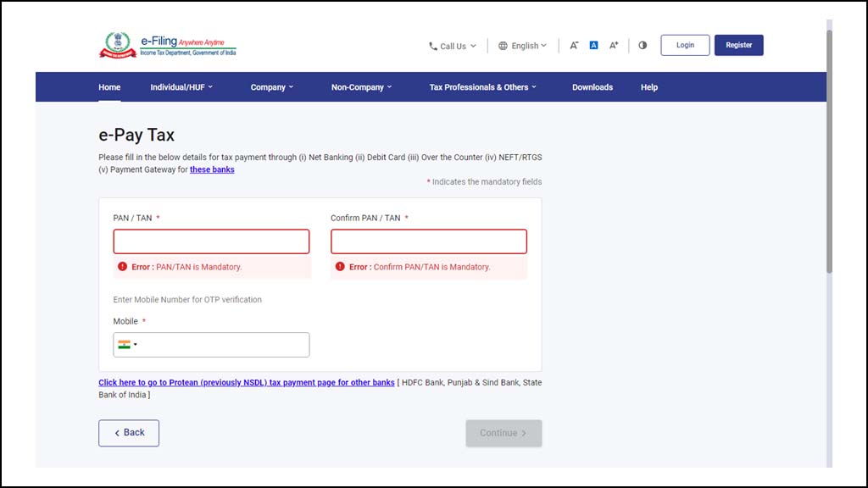This screenshot has height=488, width=868.
Task: Increase font size with the A+ icon
Action: 614,46
